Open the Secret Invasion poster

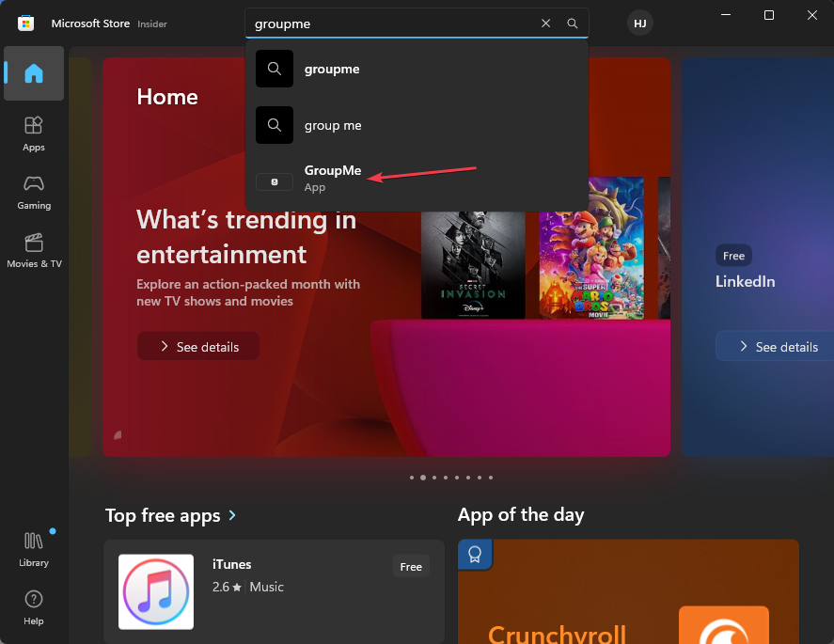pos(473,265)
